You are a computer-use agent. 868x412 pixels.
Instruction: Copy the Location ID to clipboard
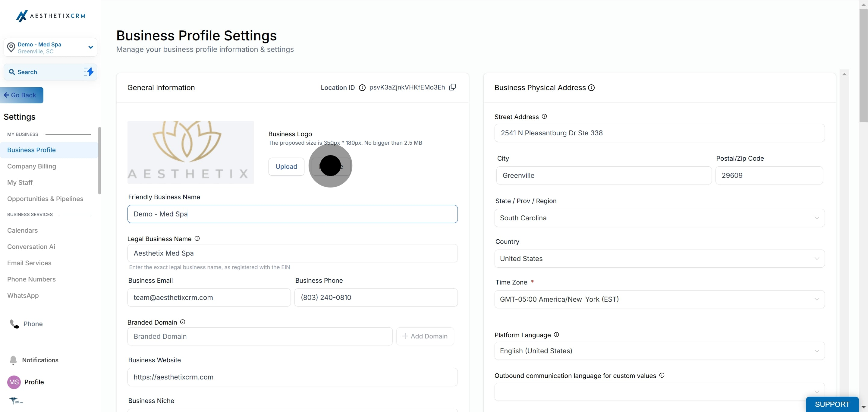click(x=452, y=87)
